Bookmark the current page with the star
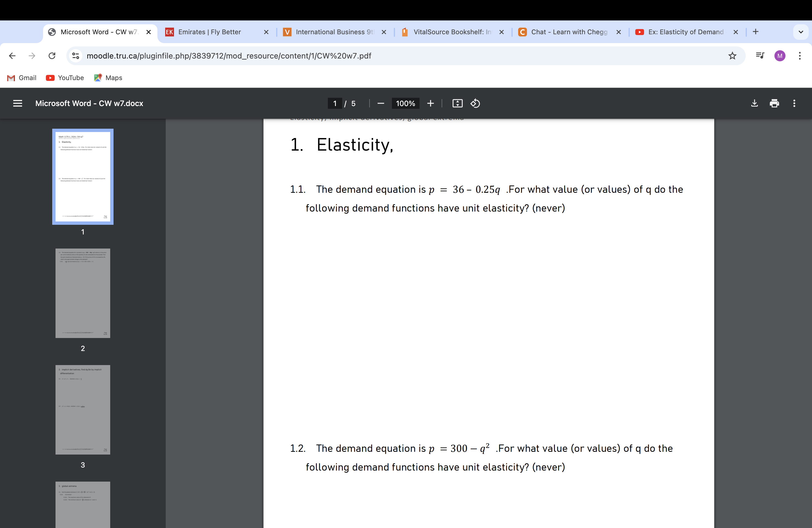The height and width of the screenshot is (528, 812). pyautogui.click(x=732, y=56)
